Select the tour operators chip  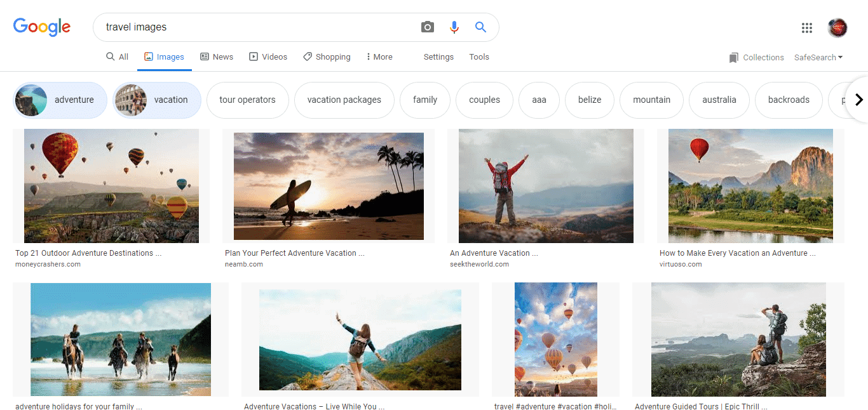pyautogui.click(x=248, y=100)
